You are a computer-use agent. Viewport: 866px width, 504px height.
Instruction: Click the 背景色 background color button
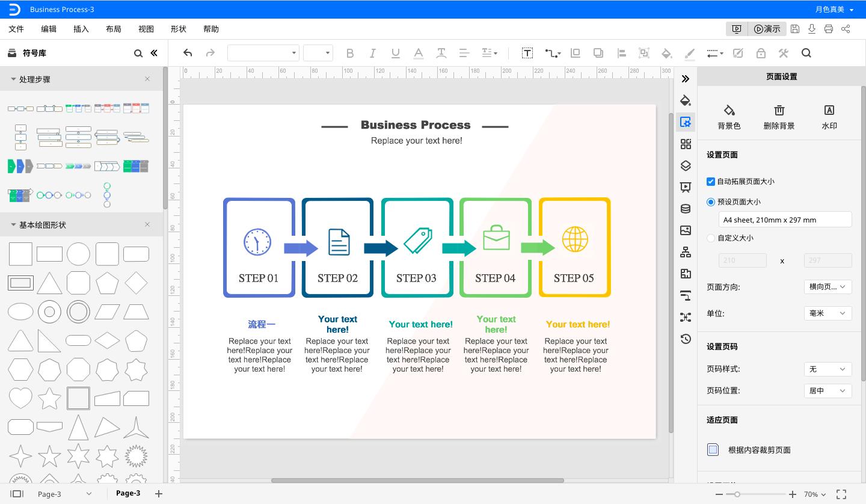[729, 117]
